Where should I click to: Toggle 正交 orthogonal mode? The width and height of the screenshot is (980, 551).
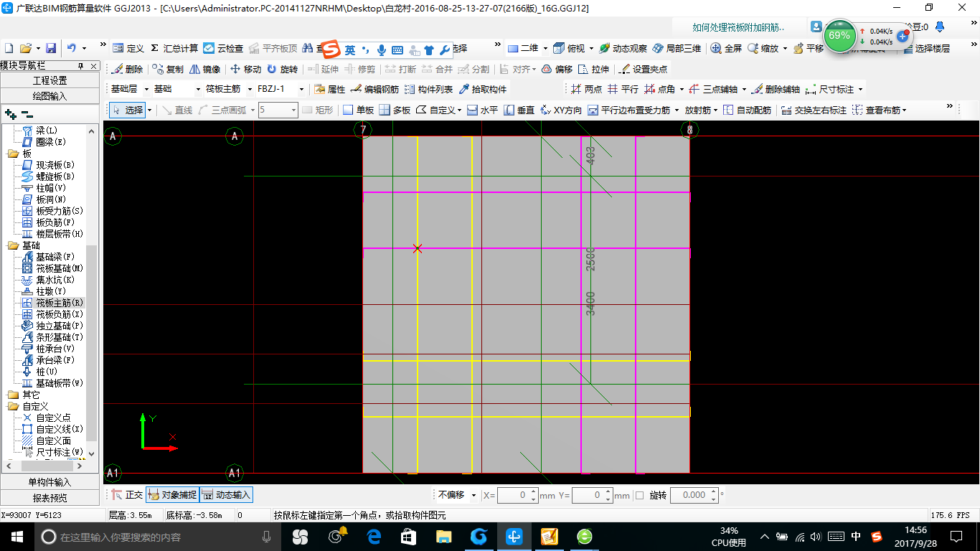[127, 494]
